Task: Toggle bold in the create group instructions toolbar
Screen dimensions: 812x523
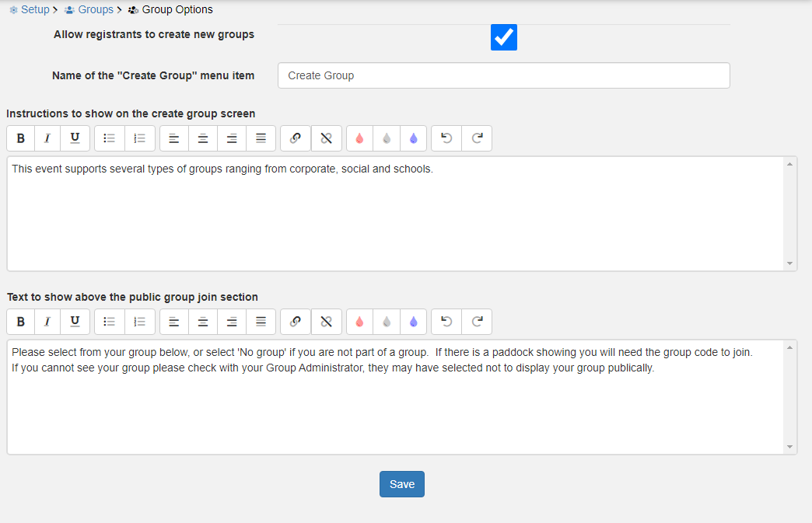Action: [21, 138]
